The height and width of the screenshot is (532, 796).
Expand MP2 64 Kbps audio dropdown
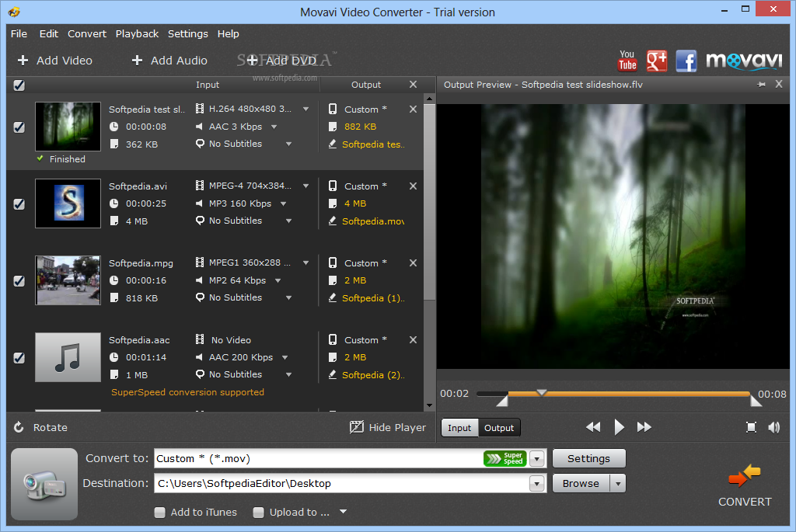tap(278, 280)
